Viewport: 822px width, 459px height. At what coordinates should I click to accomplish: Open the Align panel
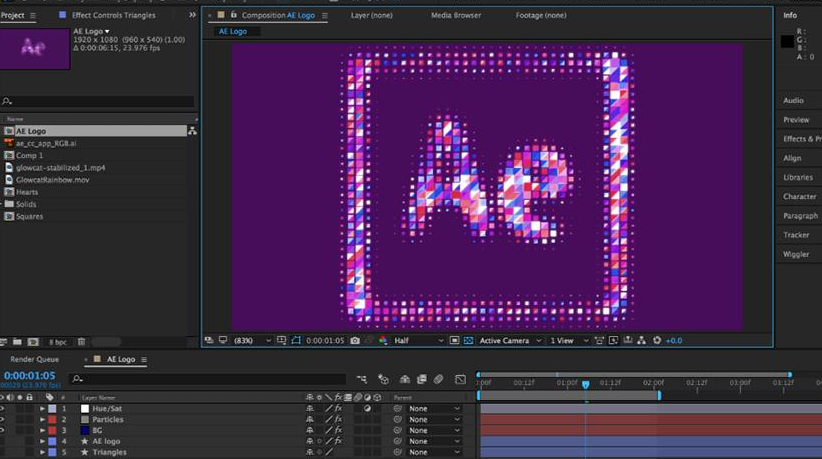pyautogui.click(x=792, y=158)
